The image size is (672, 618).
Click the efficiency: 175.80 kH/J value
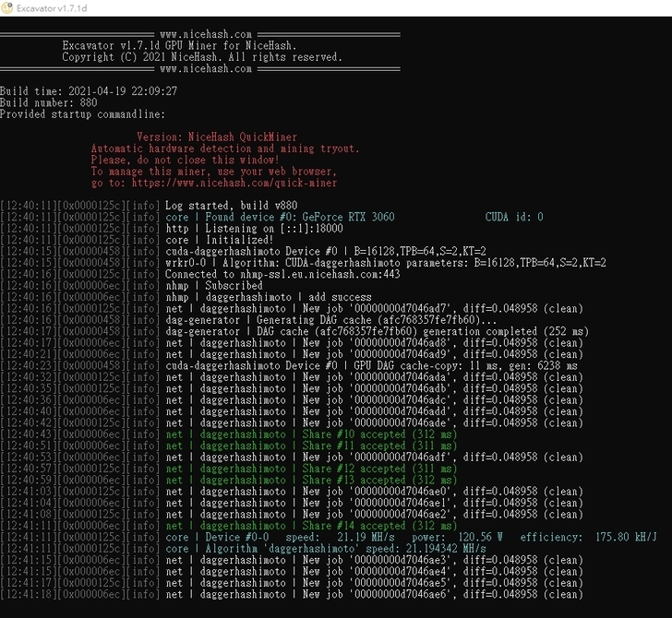point(588,537)
